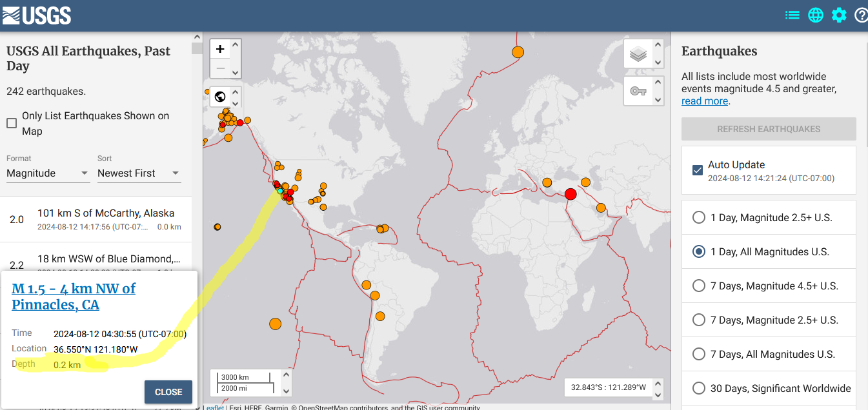This screenshot has height=410, width=868.
Task: Toggle Only List Earthquakes Shown on Map
Action: [x=12, y=123]
